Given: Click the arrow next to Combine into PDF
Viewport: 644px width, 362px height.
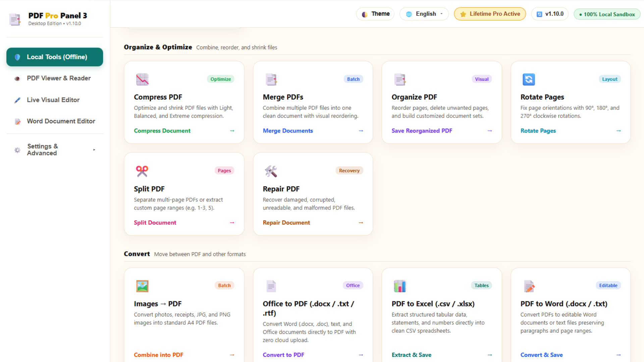Looking at the screenshot, I should coord(232,355).
